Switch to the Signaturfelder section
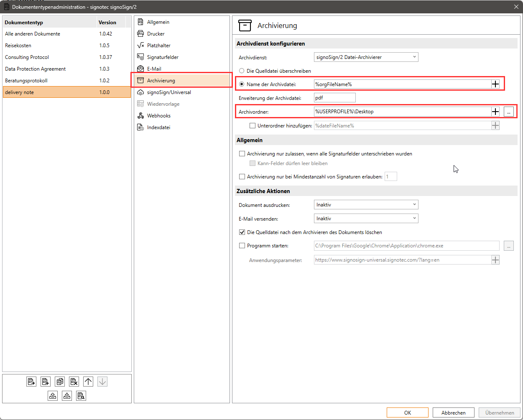The width and height of the screenshot is (523, 420). [163, 57]
